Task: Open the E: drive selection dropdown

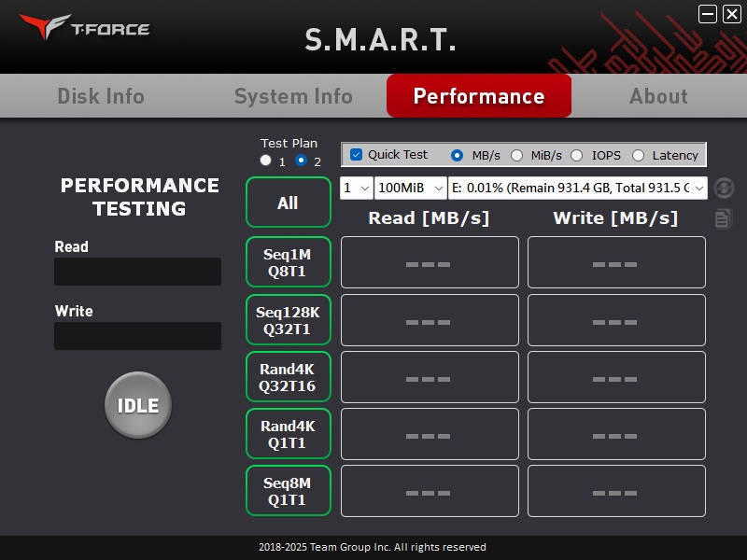Action: click(578, 189)
